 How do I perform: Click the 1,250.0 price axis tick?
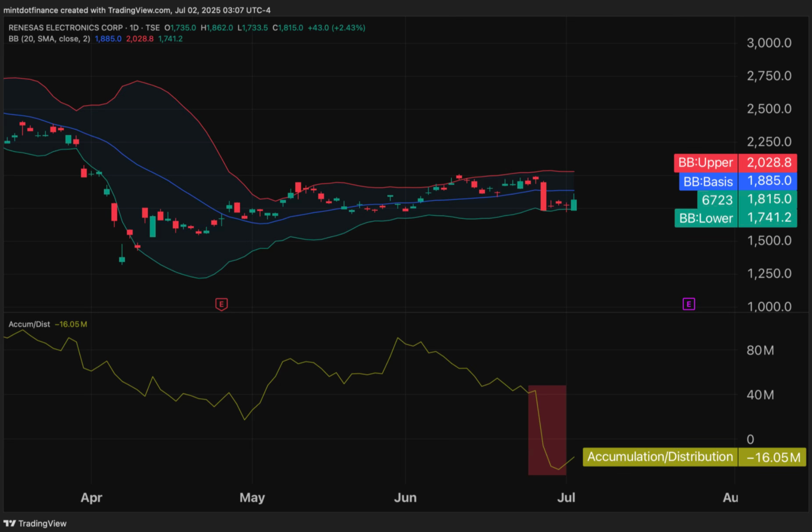pyautogui.click(x=769, y=273)
